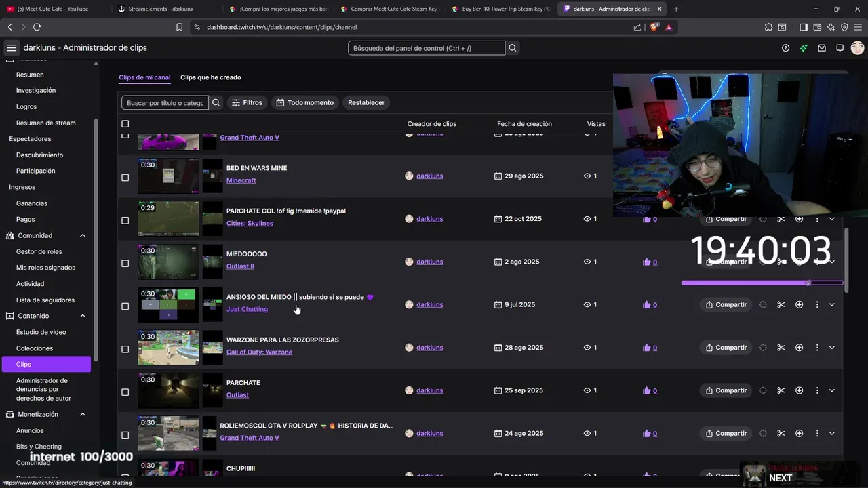Click the Brave VPN shield icon
The width and height of the screenshot is (868, 488).
point(844,27)
